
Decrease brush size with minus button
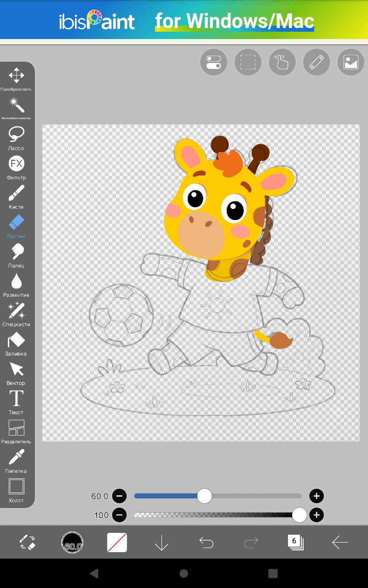[119, 496]
